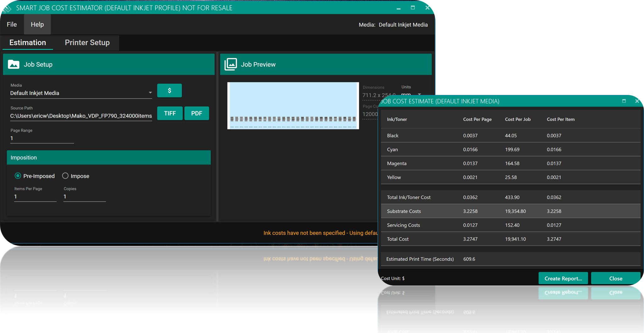Minimize the Smart Job Cost Estimator window

click(398, 8)
